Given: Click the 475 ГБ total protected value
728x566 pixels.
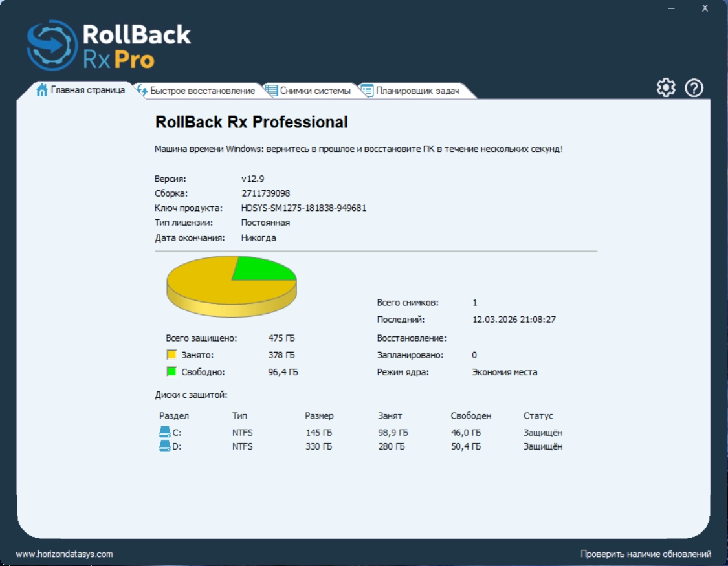Looking at the screenshot, I should point(281,338).
